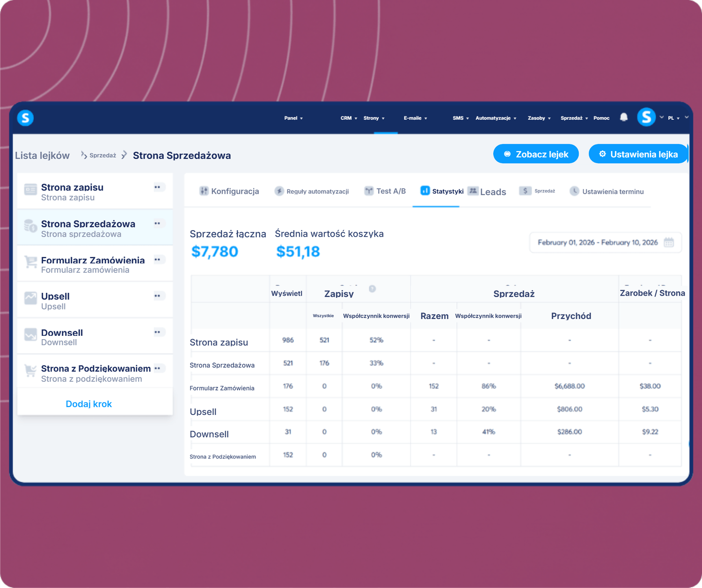Click the Strona z Podziękowaniem cart icon
Viewport: 702px width, 588px height.
(x=30, y=370)
